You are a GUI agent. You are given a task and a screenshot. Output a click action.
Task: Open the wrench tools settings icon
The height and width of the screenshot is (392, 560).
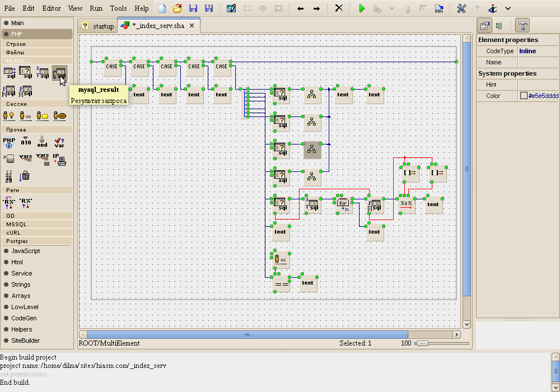pyautogui.click(x=461, y=8)
